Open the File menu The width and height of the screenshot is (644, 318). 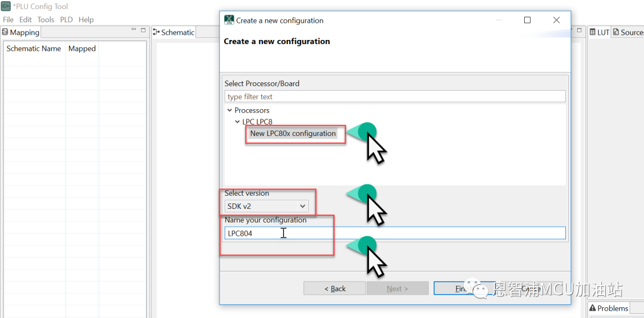point(8,20)
